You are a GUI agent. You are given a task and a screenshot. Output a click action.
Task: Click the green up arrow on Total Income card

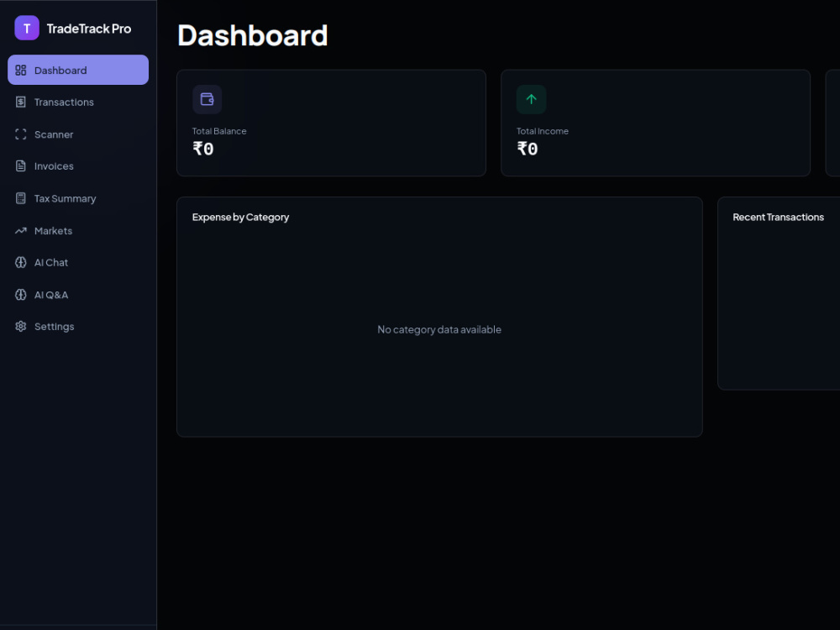point(532,99)
